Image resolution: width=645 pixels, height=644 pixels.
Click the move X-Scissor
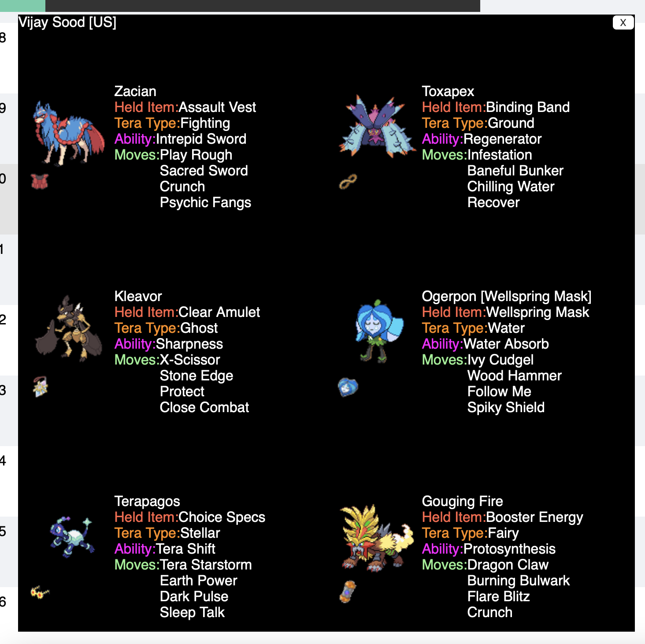click(x=190, y=360)
